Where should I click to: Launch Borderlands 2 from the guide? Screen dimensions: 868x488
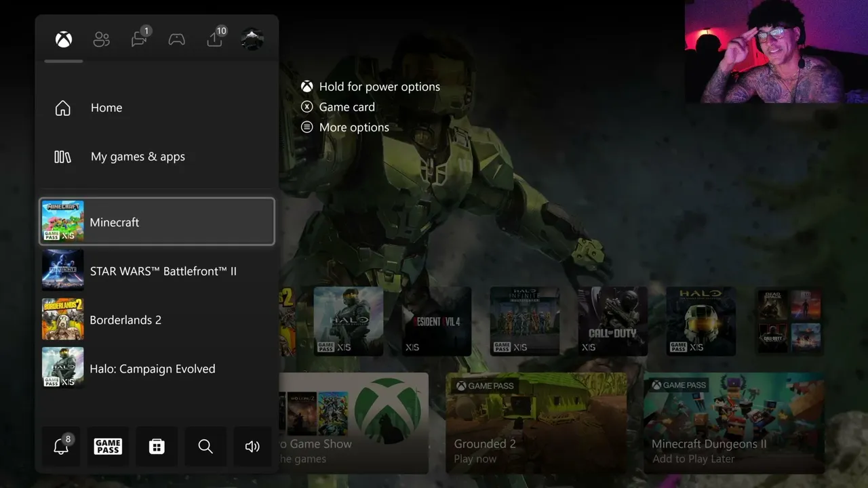[x=157, y=320]
